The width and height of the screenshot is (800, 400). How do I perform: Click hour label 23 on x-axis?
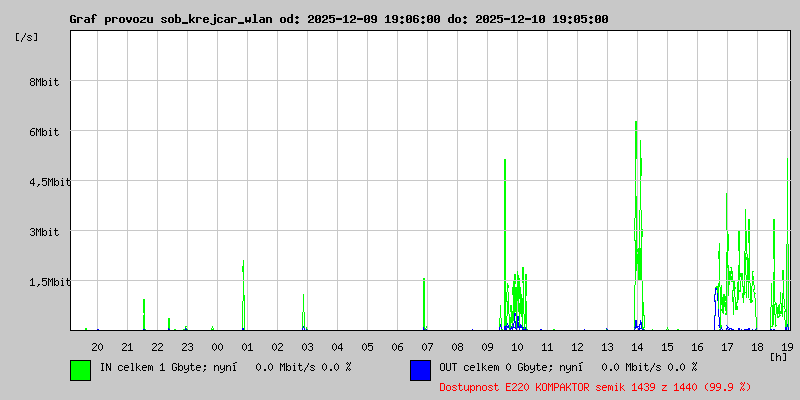click(187, 347)
